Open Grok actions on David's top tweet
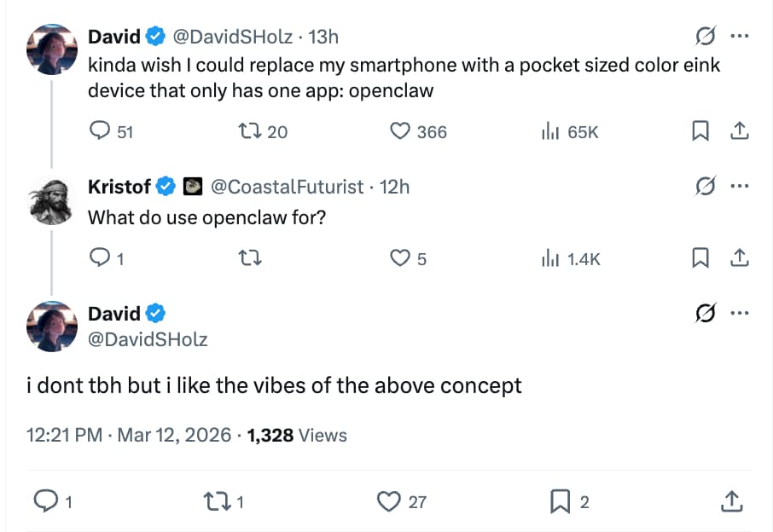The image size is (773, 532). pyautogui.click(x=705, y=37)
